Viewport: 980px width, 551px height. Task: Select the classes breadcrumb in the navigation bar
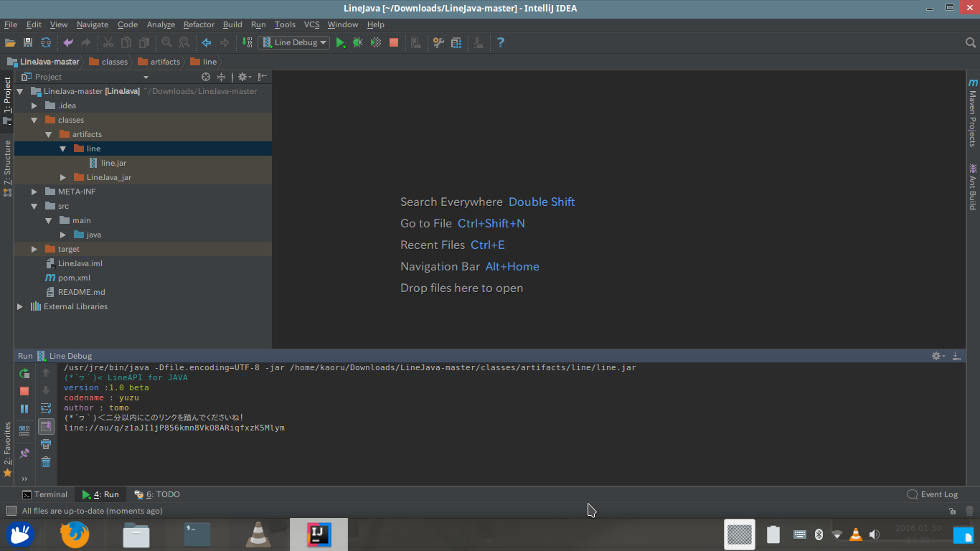click(108, 62)
